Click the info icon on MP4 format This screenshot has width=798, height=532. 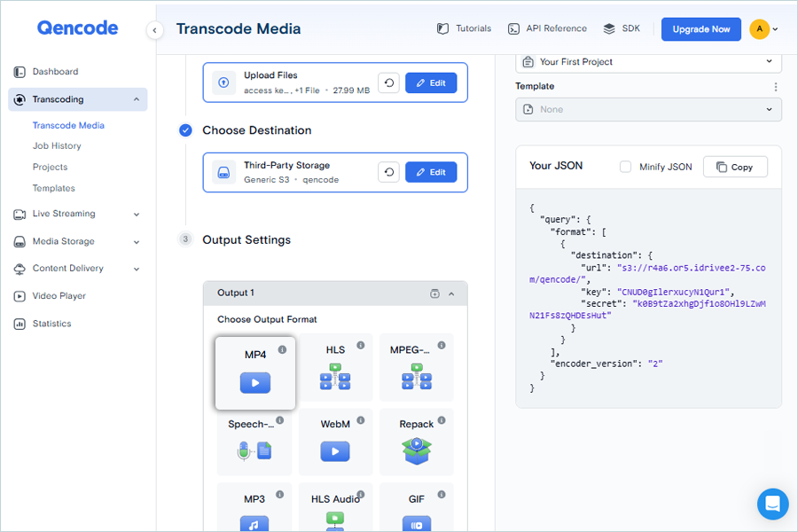tap(282, 349)
